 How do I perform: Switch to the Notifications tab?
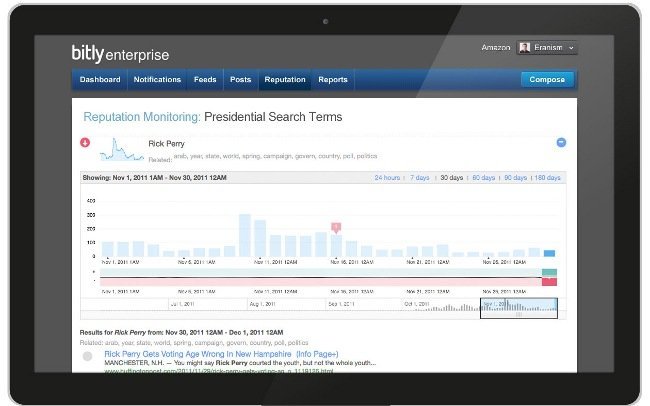coord(158,80)
